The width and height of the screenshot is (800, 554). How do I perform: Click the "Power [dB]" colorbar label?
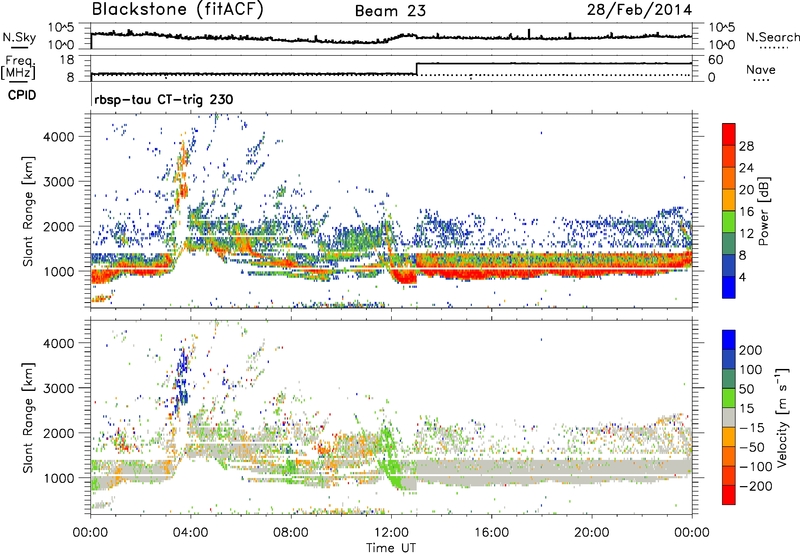(x=763, y=211)
